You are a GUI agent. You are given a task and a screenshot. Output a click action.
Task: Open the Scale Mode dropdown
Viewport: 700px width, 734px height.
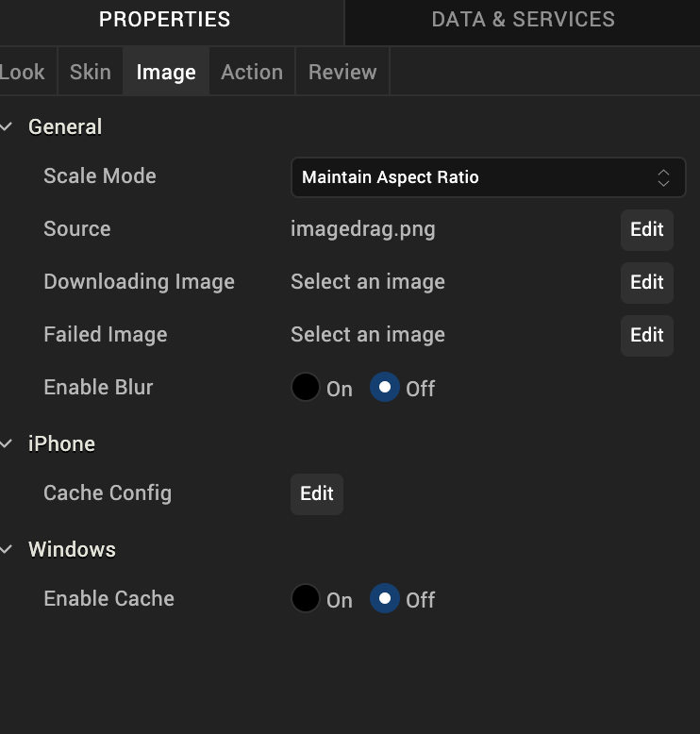(487, 177)
